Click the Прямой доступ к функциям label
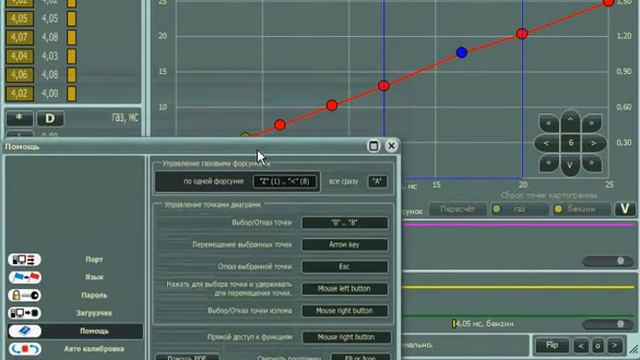Screen dimensions: 640x360 (x=250, y=337)
